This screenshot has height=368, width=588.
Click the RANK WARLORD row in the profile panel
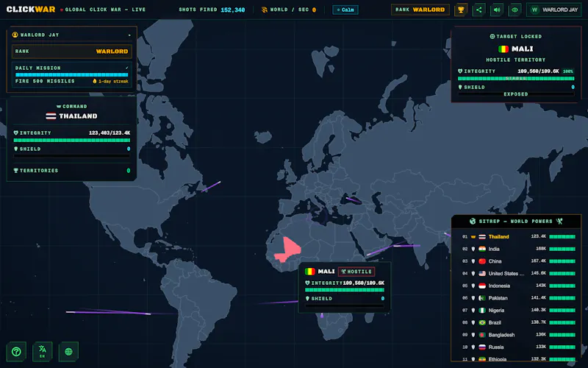[71, 51]
